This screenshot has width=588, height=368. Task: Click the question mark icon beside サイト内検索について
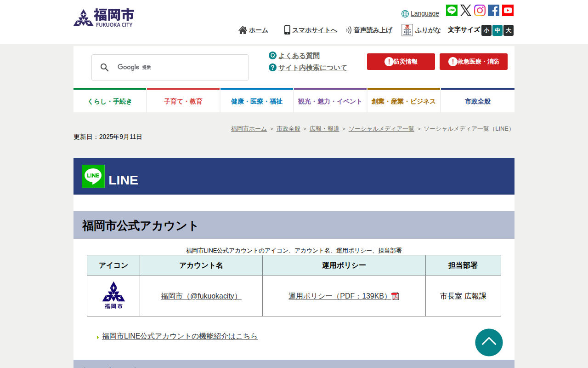[x=272, y=68]
